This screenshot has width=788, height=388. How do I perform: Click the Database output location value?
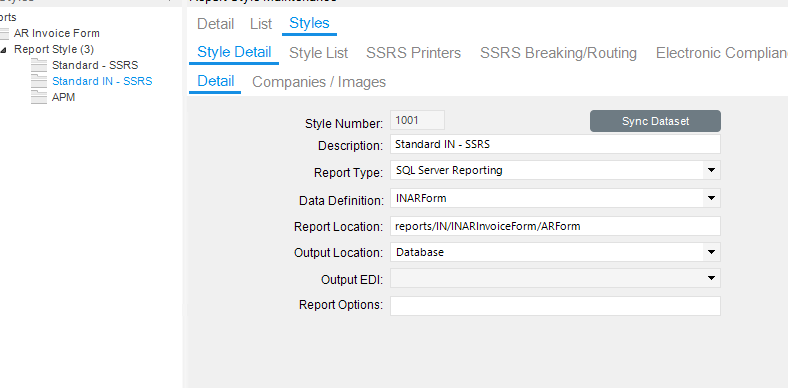pos(420,252)
